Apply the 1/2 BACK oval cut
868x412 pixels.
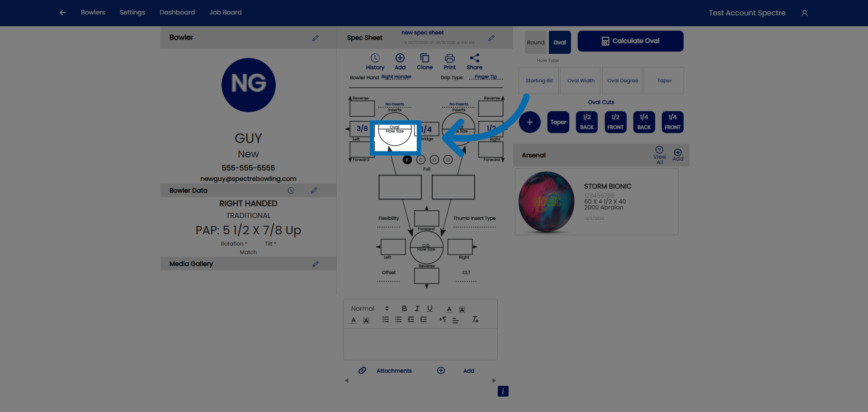coord(587,122)
